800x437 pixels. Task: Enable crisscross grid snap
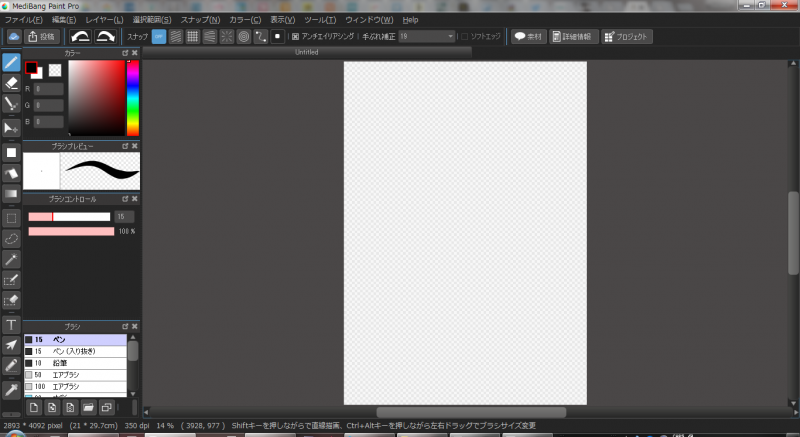[193, 37]
